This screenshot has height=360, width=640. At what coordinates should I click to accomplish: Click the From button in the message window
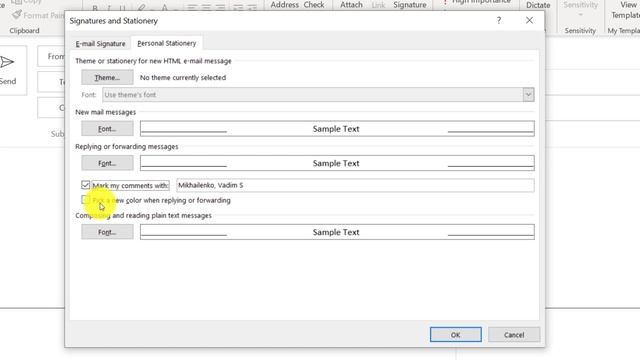coord(51,56)
